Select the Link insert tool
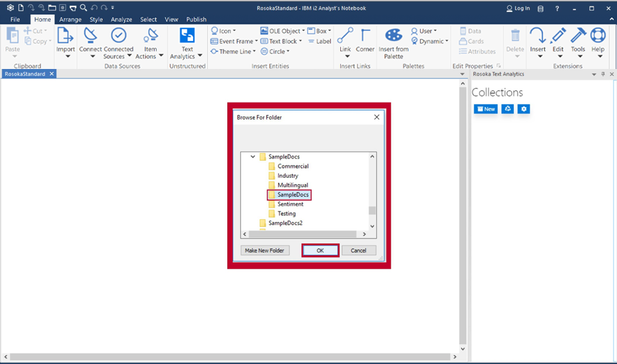The width and height of the screenshot is (617, 364). click(x=345, y=37)
